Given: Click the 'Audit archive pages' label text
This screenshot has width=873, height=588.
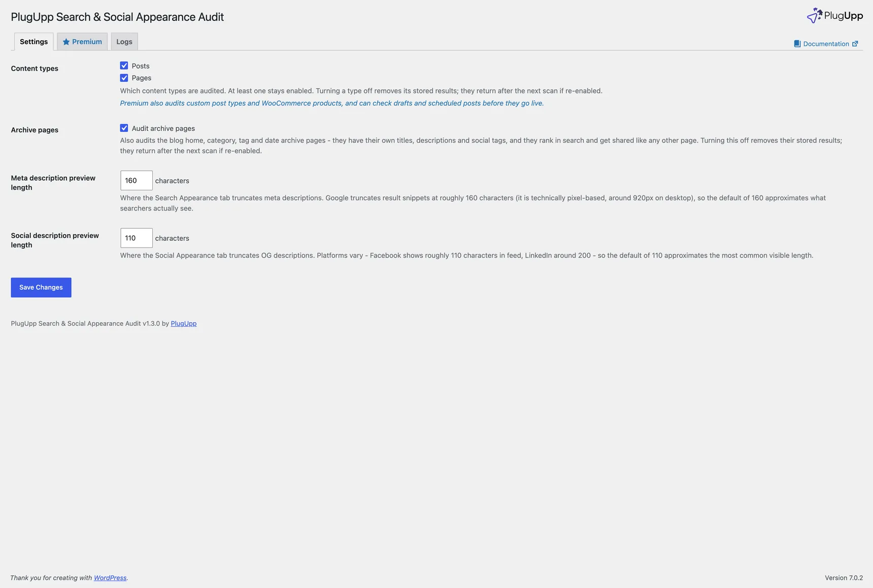Looking at the screenshot, I should pos(163,128).
